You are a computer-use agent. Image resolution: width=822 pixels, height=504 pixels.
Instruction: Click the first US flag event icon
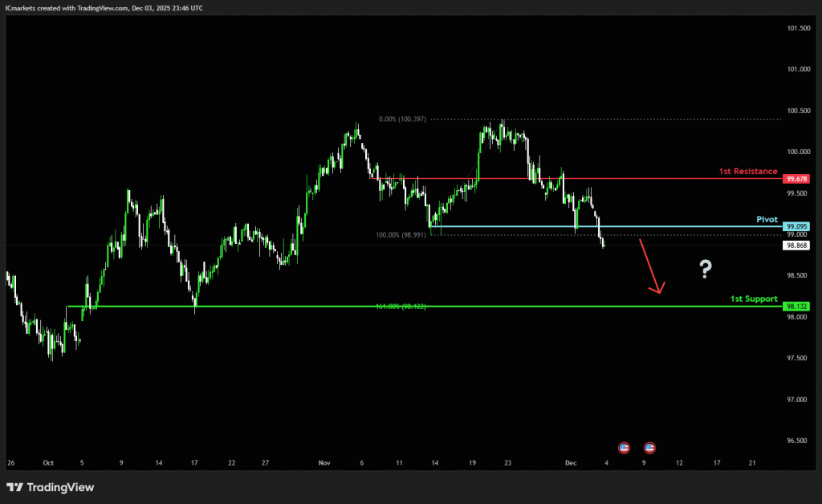click(x=624, y=447)
